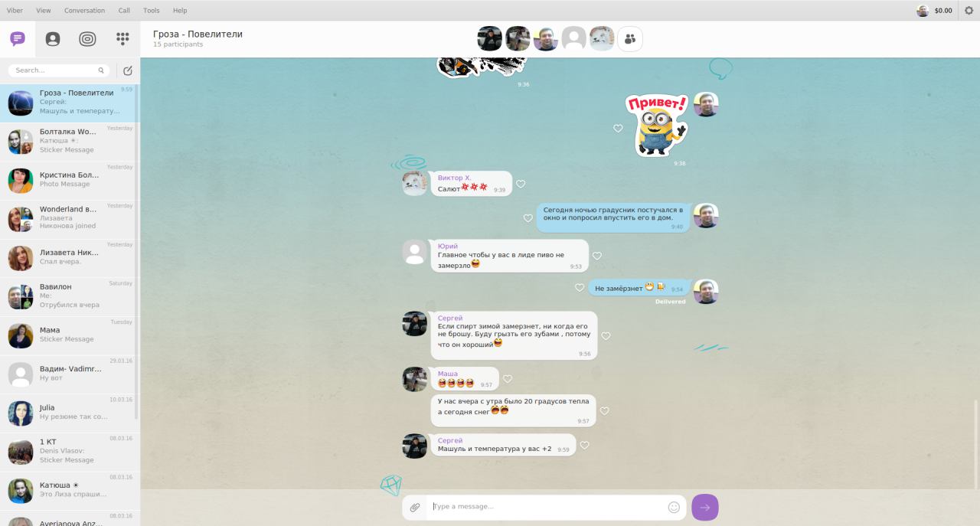Click Маша's avatar in chat
980x526 pixels.
click(x=415, y=379)
